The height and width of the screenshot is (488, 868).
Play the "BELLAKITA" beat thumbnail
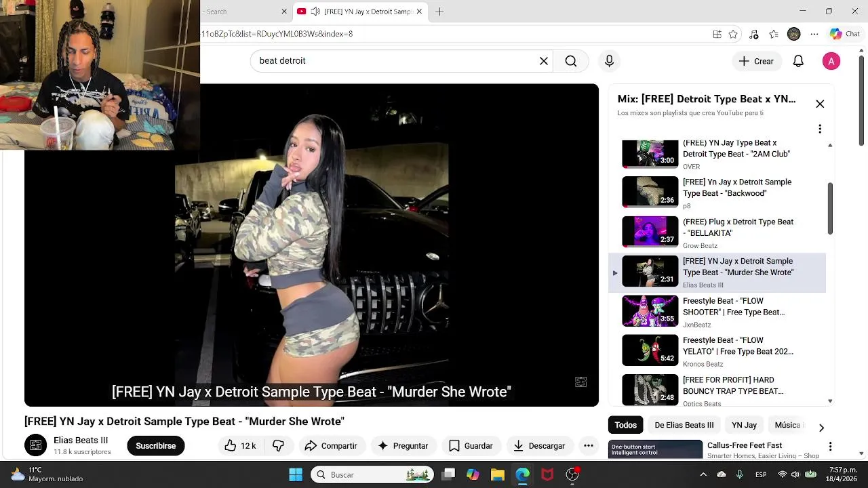(x=650, y=232)
